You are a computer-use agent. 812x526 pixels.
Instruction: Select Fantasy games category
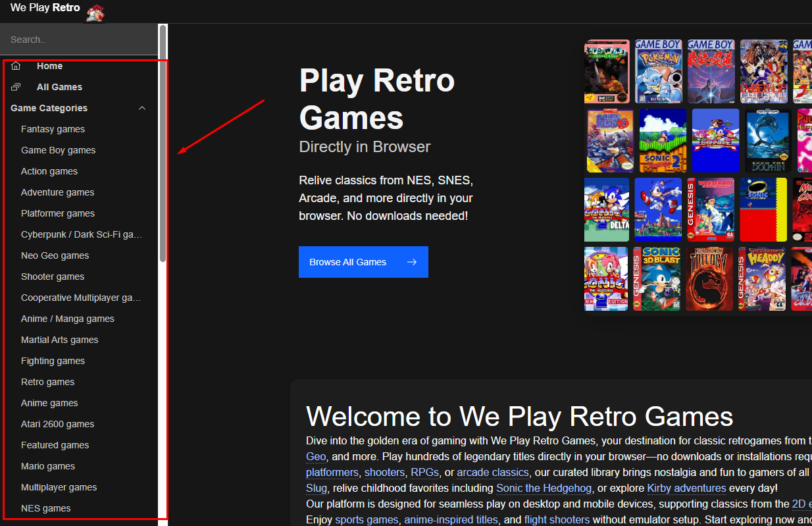[x=53, y=129]
